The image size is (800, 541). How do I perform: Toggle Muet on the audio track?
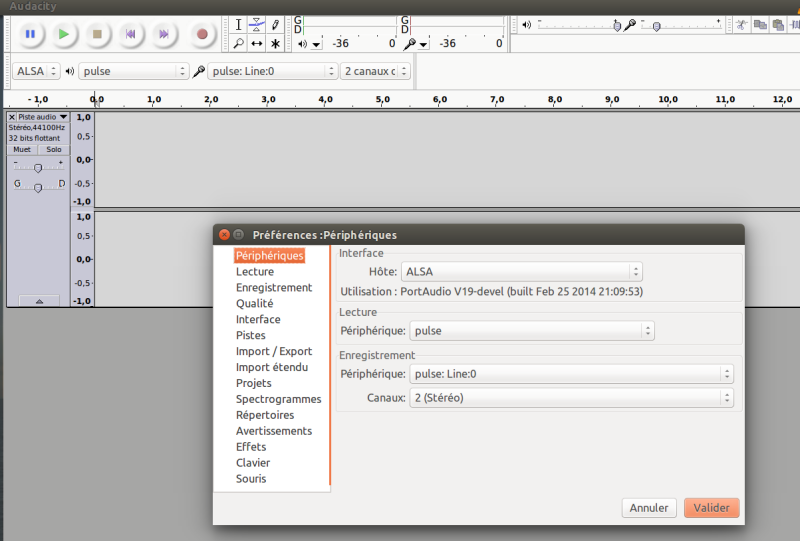(22, 149)
